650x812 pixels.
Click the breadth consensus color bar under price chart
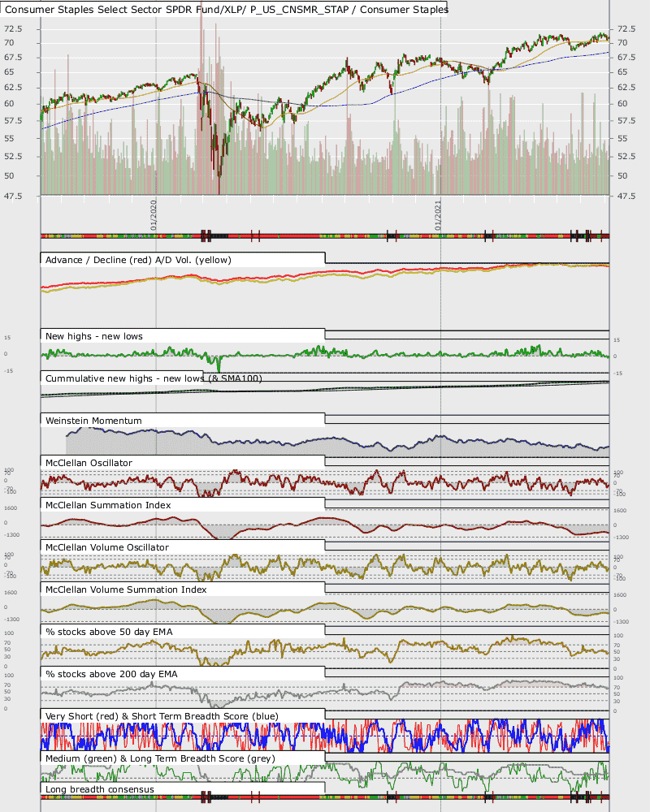325,236
